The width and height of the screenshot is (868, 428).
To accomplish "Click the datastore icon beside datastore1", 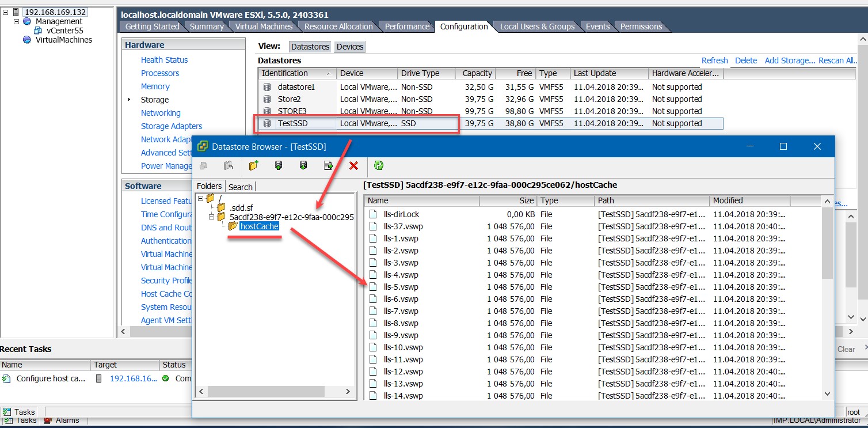I will click(267, 86).
